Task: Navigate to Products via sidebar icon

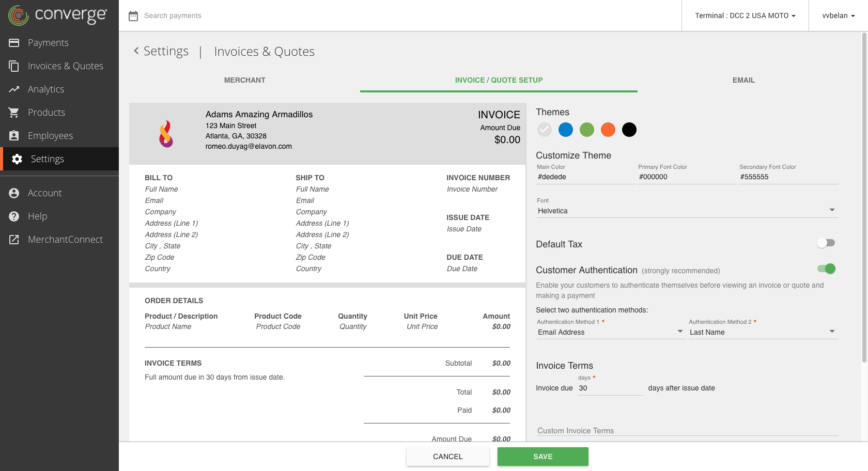Action: click(47, 112)
